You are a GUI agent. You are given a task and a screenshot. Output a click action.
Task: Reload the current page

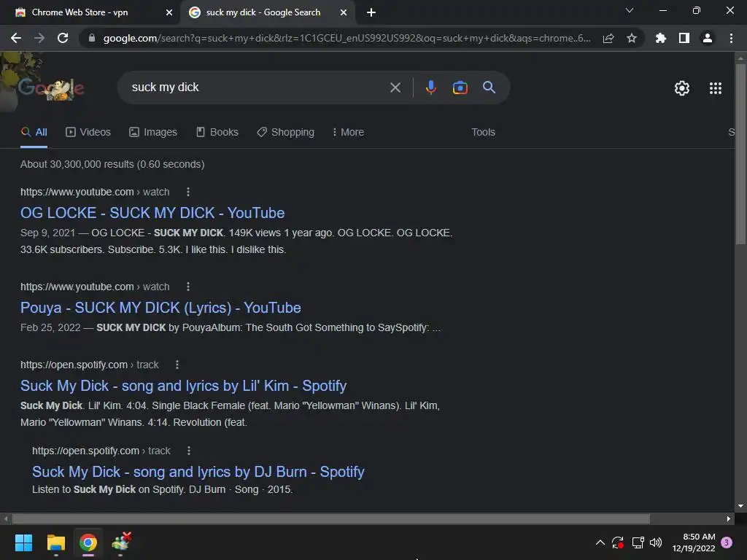click(63, 38)
